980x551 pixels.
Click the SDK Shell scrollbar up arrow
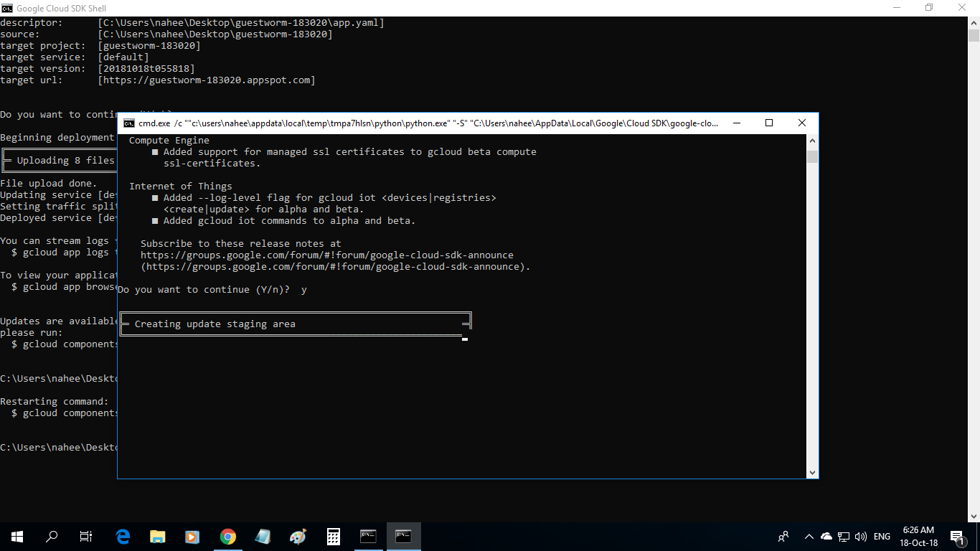tap(974, 22)
